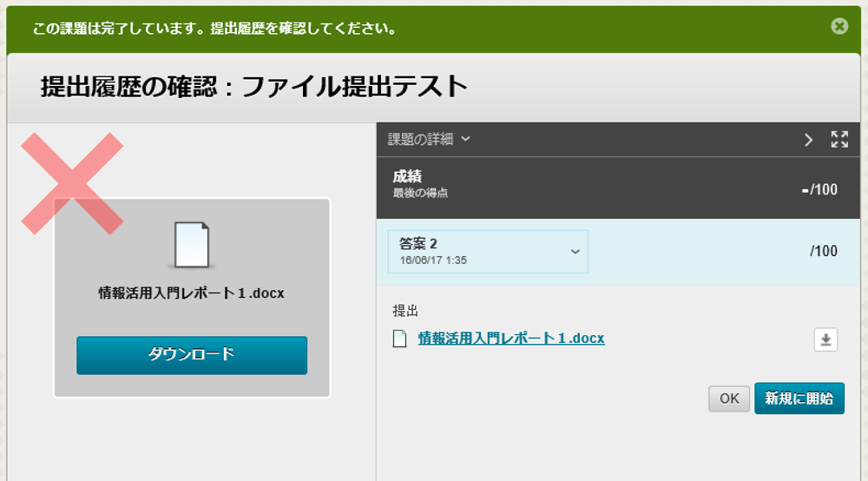This screenshot has width=868, height=481.
Task: Select the 成績 最後の得点 heading
Action: coord(421,183)
